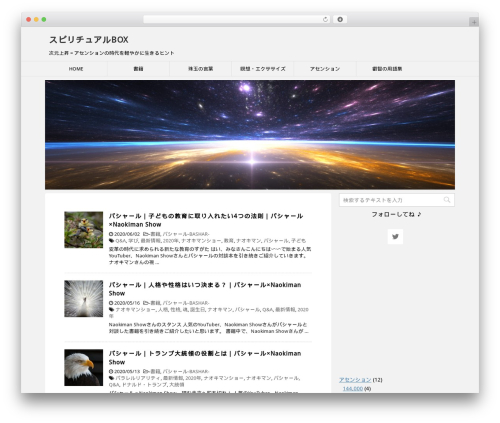Click the birds thumbnail of the first post
Screen dimensions: 500x423
pos(84,230)
